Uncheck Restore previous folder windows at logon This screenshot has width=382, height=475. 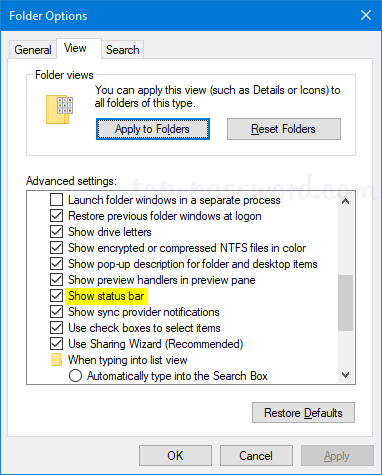coord(57,216)
